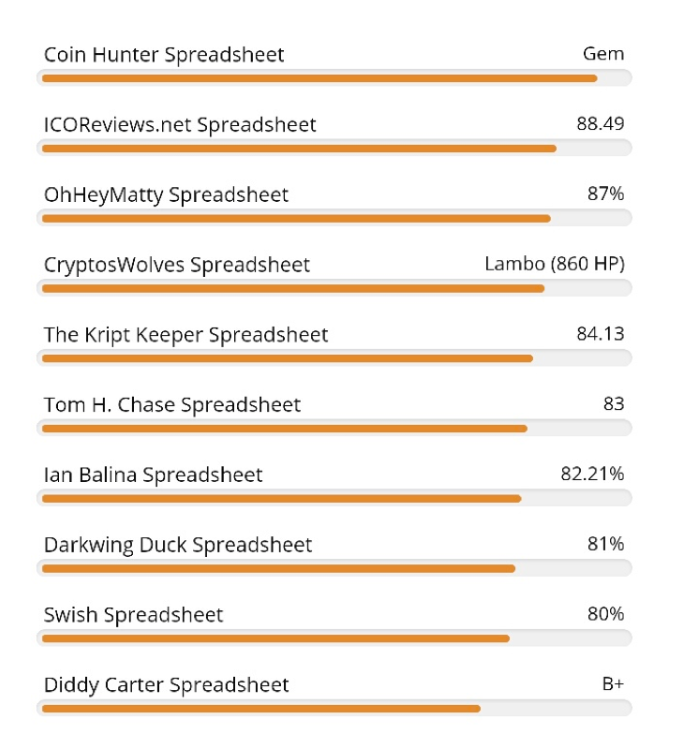This screenshot has width=693, height=748.
Task: Open the ICOReviews.net Spreadsheet link
Action: 180,125
